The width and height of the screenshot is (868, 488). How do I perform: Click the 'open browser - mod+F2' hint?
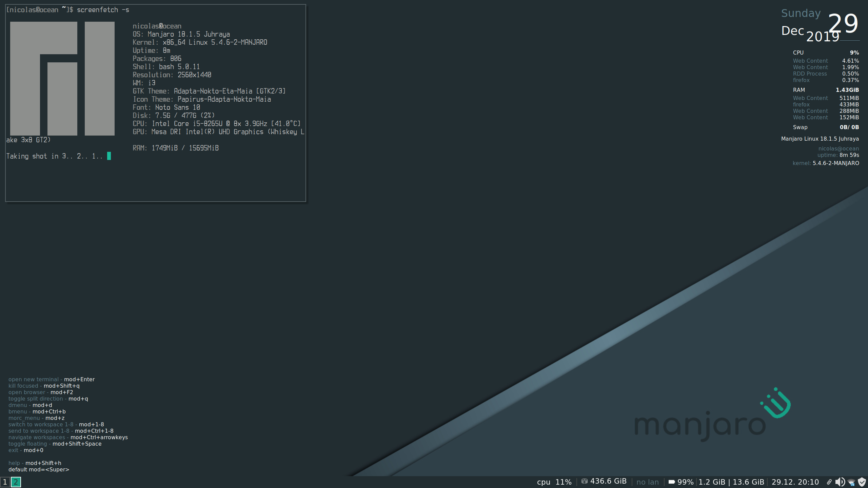[41, 392]
